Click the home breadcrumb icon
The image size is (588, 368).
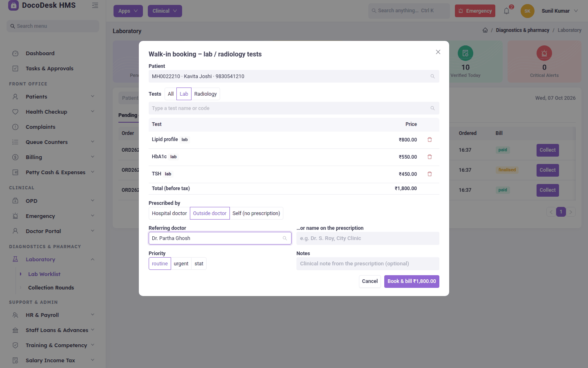[x=485, y=30]
